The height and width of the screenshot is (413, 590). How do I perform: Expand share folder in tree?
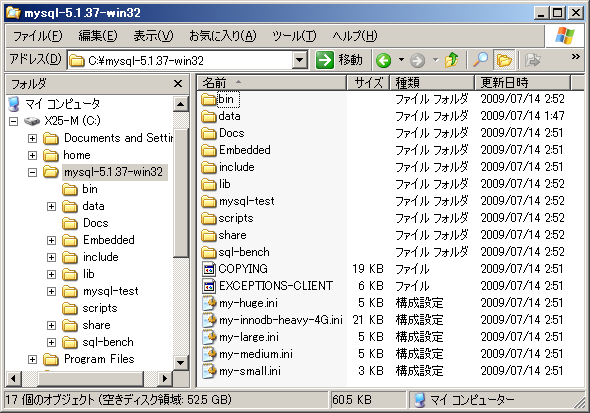pos(51,325)
